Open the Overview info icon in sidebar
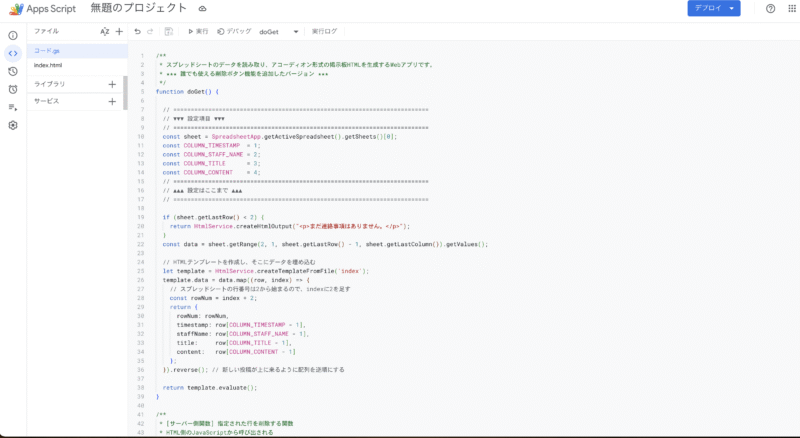This screenshot has height=438, width=800. [x=13, y=35]
